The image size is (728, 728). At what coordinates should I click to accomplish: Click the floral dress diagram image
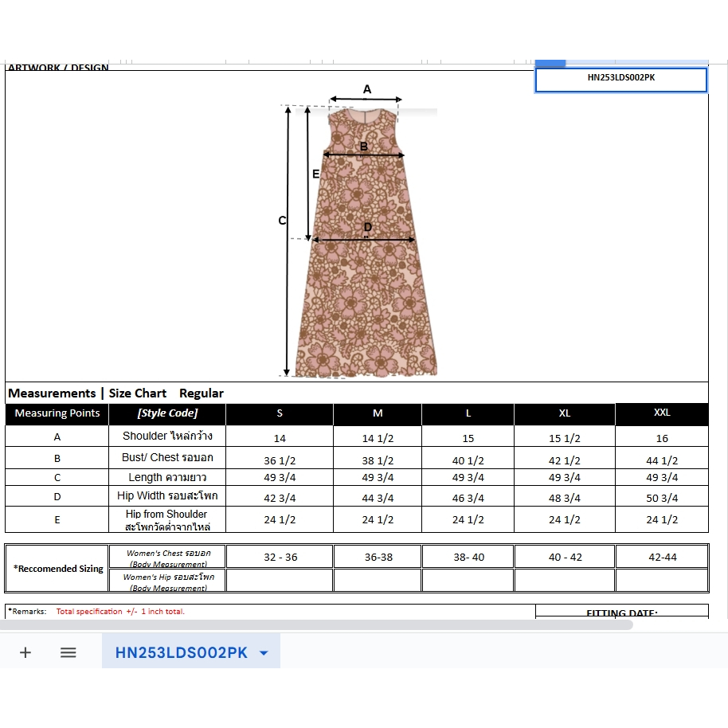coord(366,239)
